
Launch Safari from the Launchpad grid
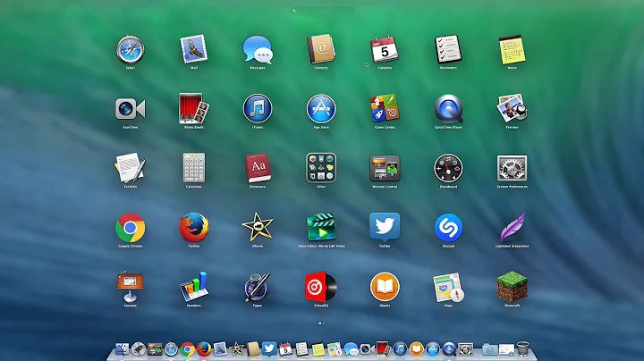point(131,50)
